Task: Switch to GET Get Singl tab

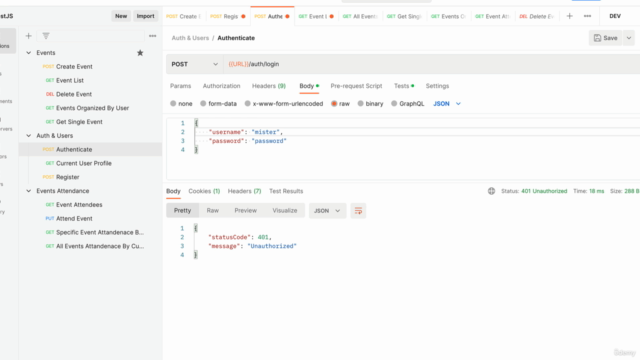Action: [x=404, y=16]
